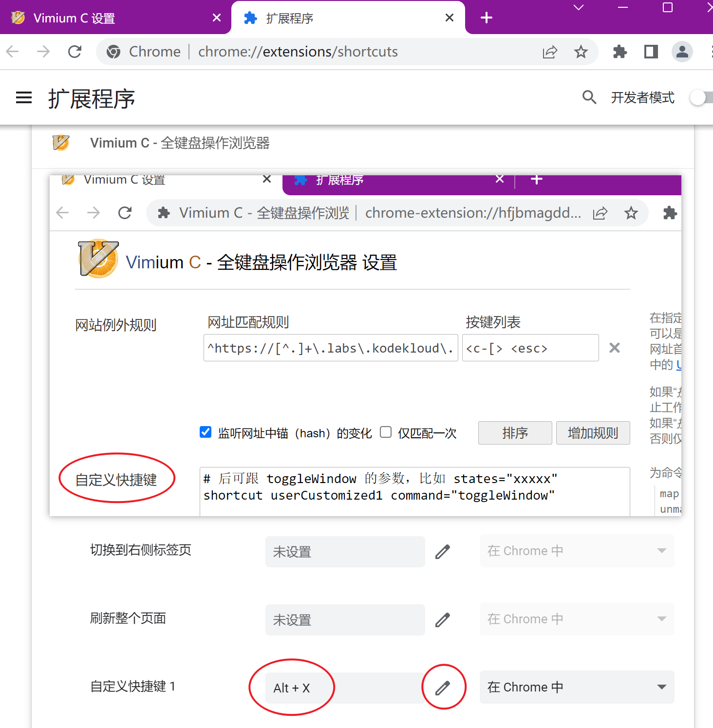Open the extensions page hamburger menu

pyautogui.click(x=23, y=97)
